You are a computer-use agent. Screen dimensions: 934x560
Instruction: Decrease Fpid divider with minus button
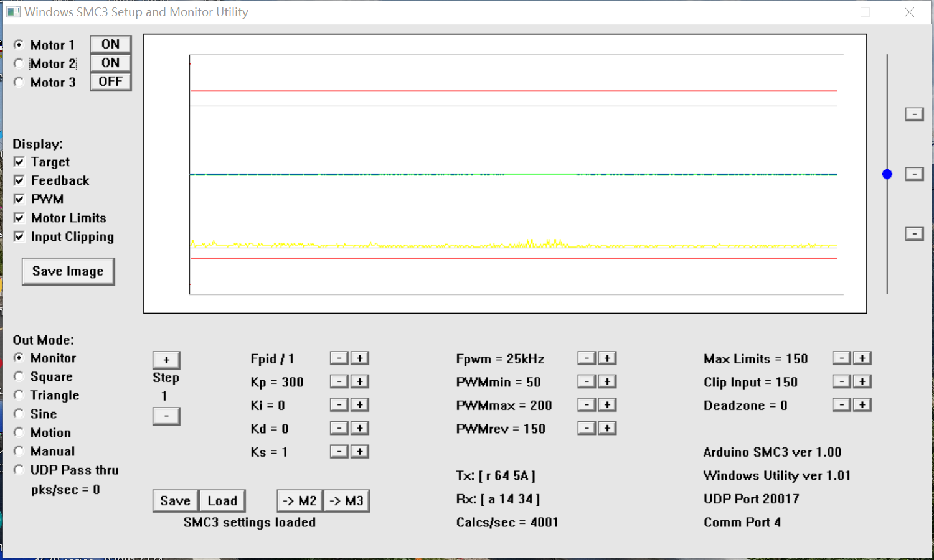pos(339,358)
